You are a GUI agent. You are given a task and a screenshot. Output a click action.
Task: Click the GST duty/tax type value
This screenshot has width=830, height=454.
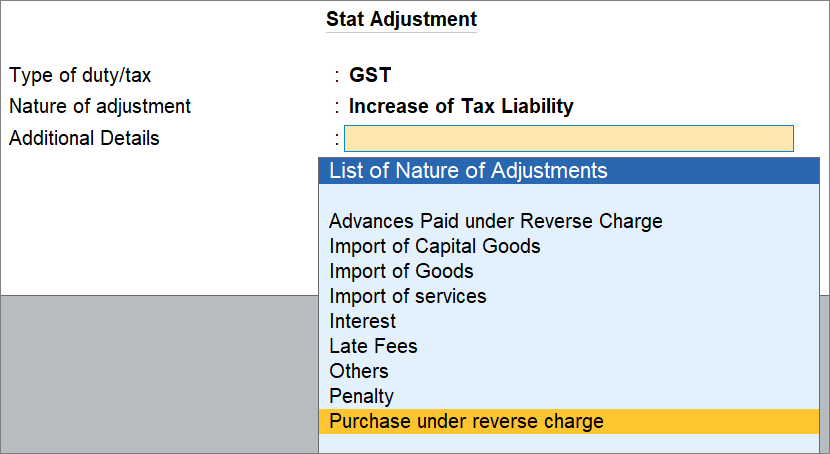[369, 75]
